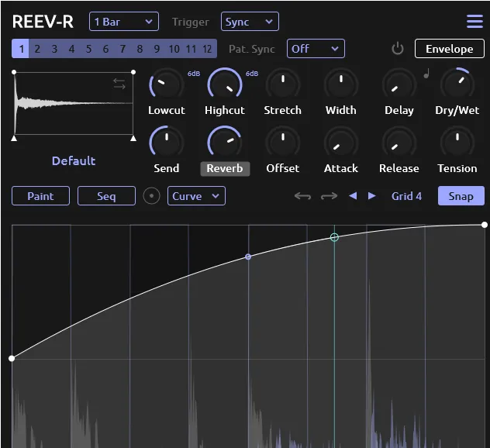Open the Curve type dropdown
The image size is (490, 448).
pos(196,196)
